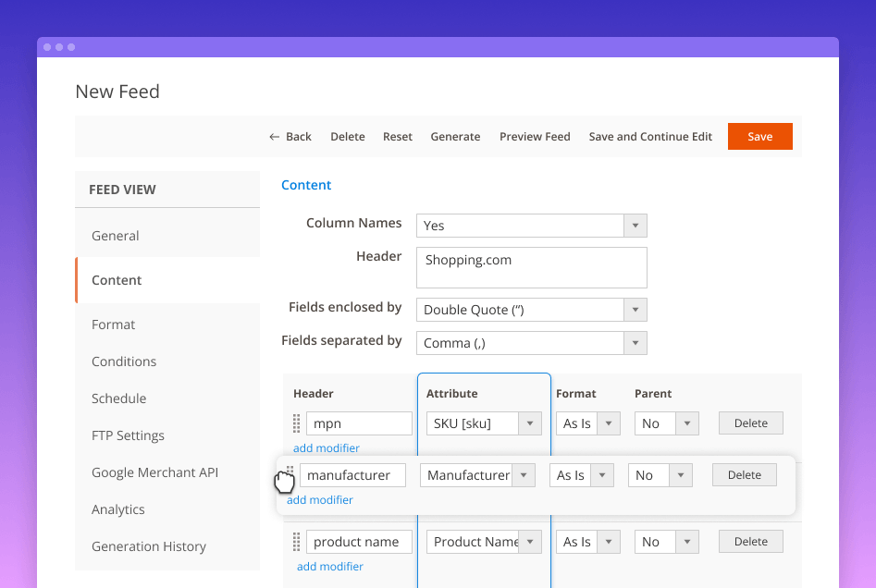Click inside the Shopping.com Header field
This screenshot has width=876, height=588.
[x=531, y=266]
